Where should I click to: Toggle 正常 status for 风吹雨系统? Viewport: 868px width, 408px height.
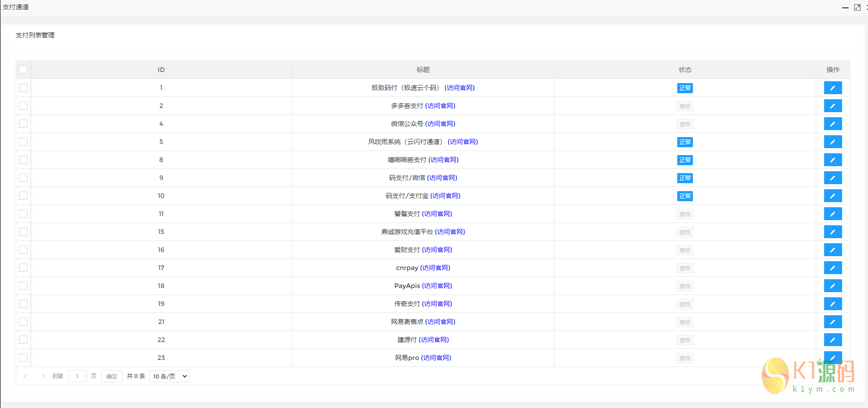point(685,142)
